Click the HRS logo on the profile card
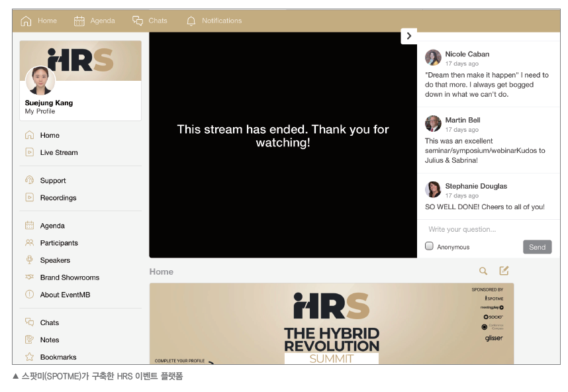Viewport: 568px width, 392px height. click(80, 60)
